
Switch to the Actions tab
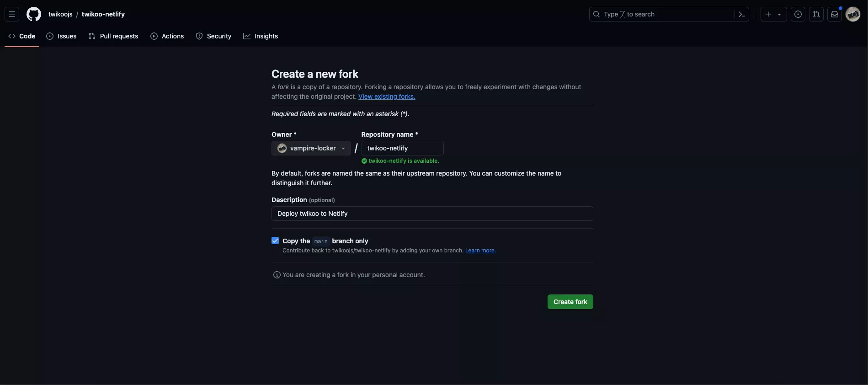coord(167,36)
